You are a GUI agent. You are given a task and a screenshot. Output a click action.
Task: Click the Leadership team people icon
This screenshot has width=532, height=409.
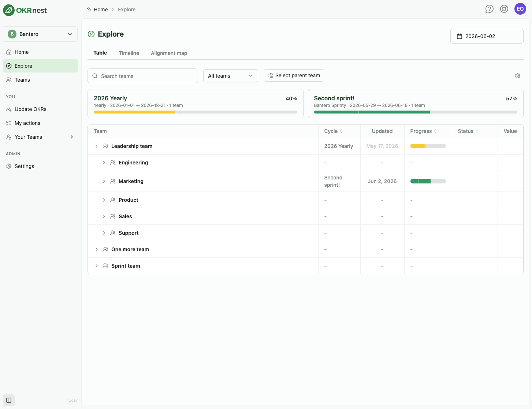(x=105, y=146)
